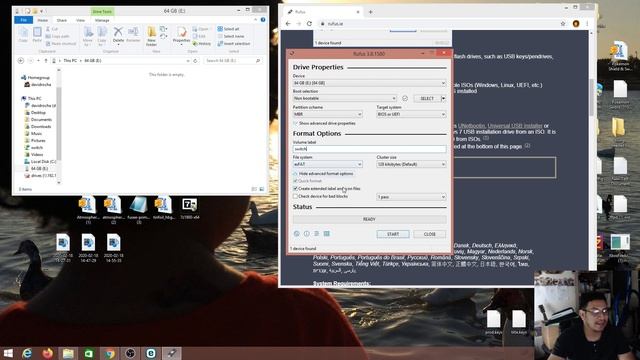
Task: Click CLOSE button in Rufus
Action: 429,234
